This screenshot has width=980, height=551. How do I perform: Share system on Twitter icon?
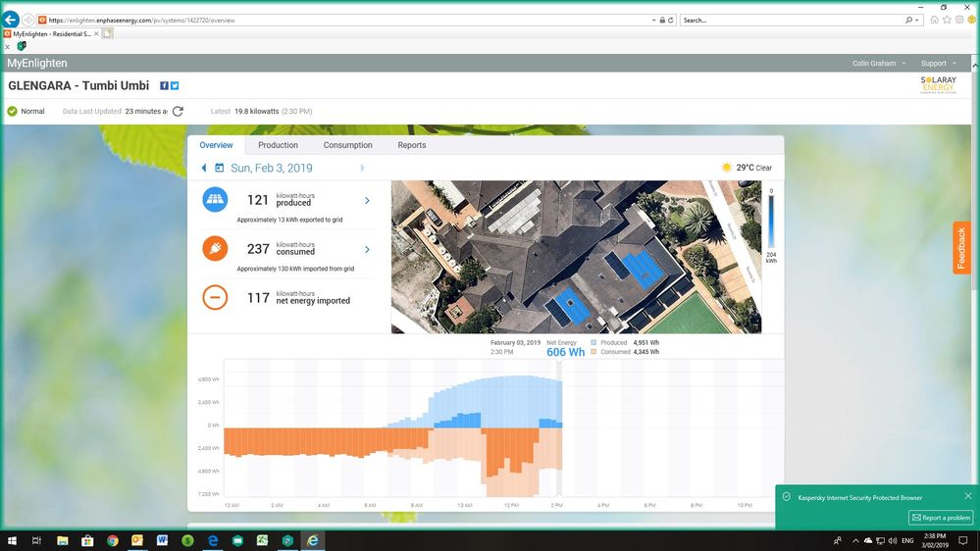point(175,85)
